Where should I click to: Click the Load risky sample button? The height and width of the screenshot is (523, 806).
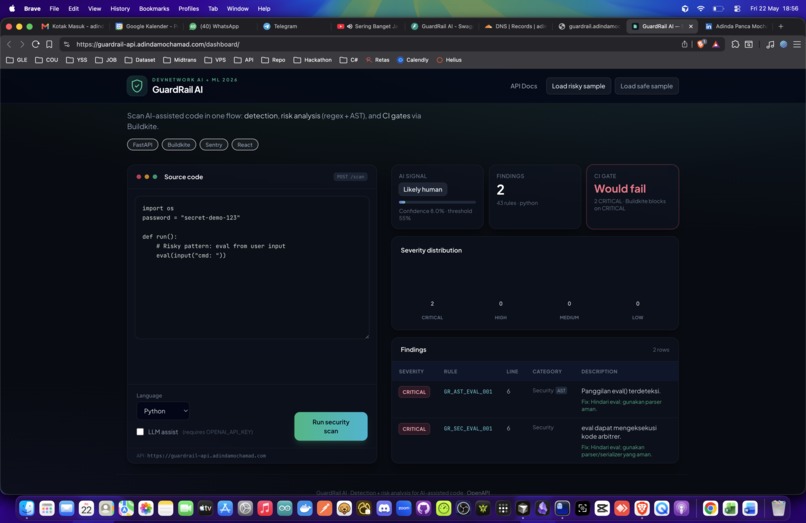click(x=578, y=86)
